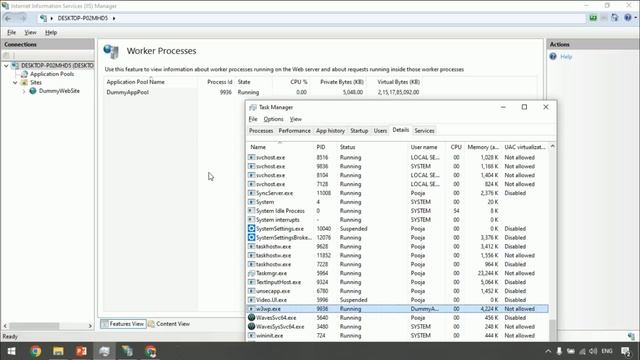
Task: Open PowerPoint from the taskbar
Action: (81, 351)
